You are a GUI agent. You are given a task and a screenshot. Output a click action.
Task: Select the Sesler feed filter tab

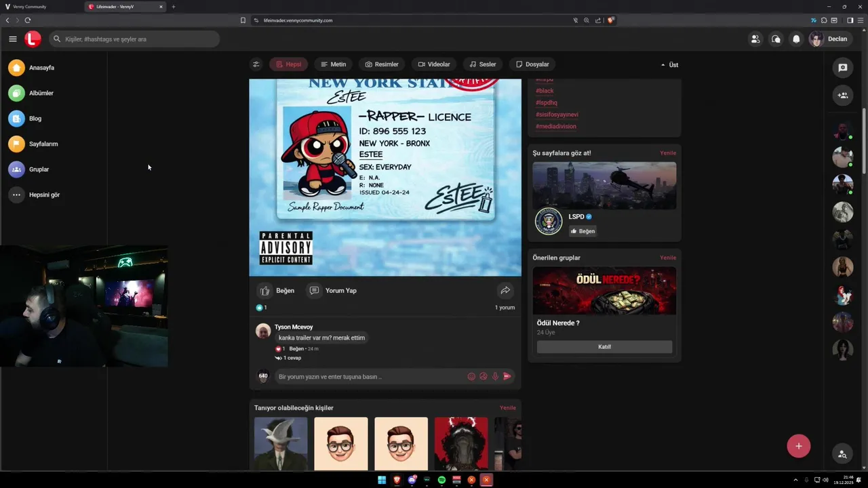(x=483, y=64)
